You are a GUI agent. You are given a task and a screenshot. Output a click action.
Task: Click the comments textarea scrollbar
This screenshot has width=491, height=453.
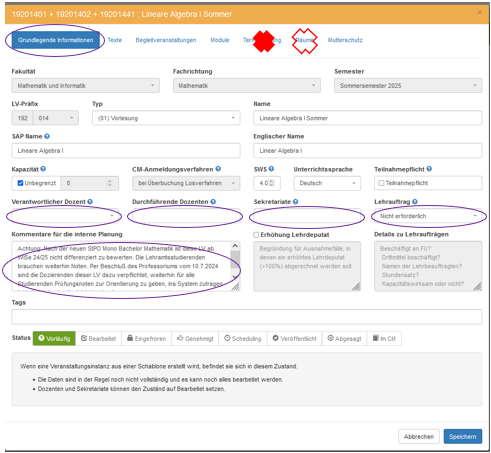pos(235,262)
